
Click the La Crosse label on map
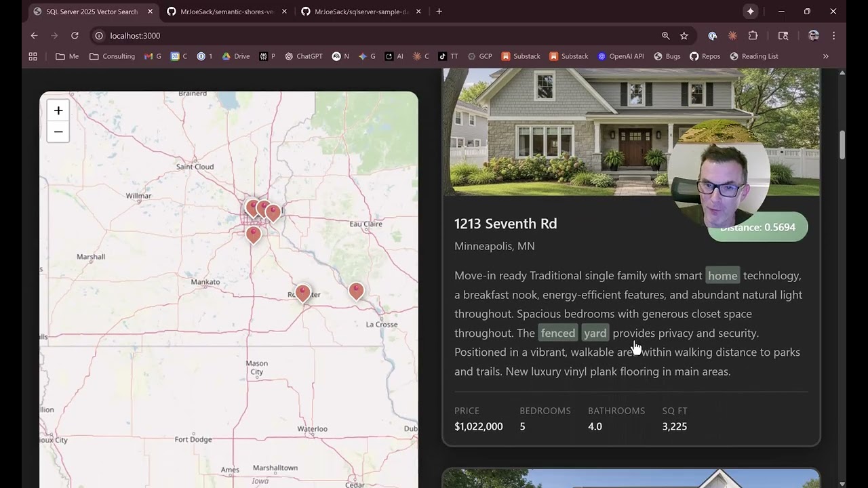382,325
